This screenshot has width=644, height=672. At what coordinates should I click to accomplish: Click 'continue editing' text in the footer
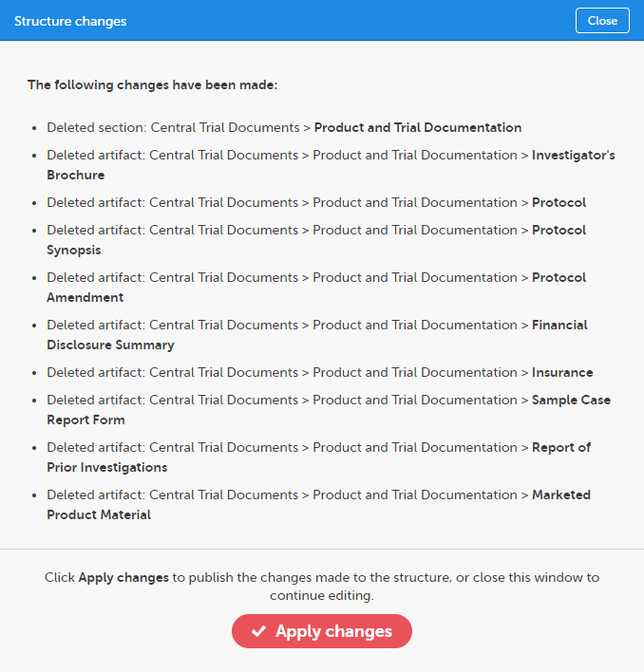321,596
